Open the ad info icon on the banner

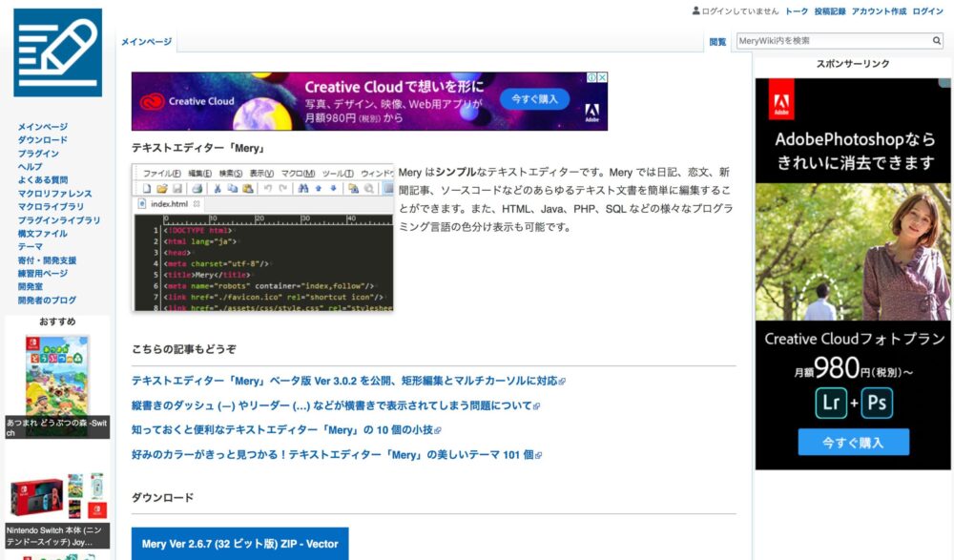click(591, 77)
